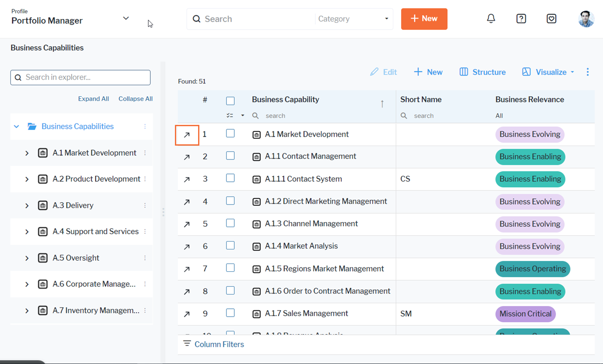Click the Mission Critical relevance badge
This screenshot has height=364, width=603.
click(525, 314)
